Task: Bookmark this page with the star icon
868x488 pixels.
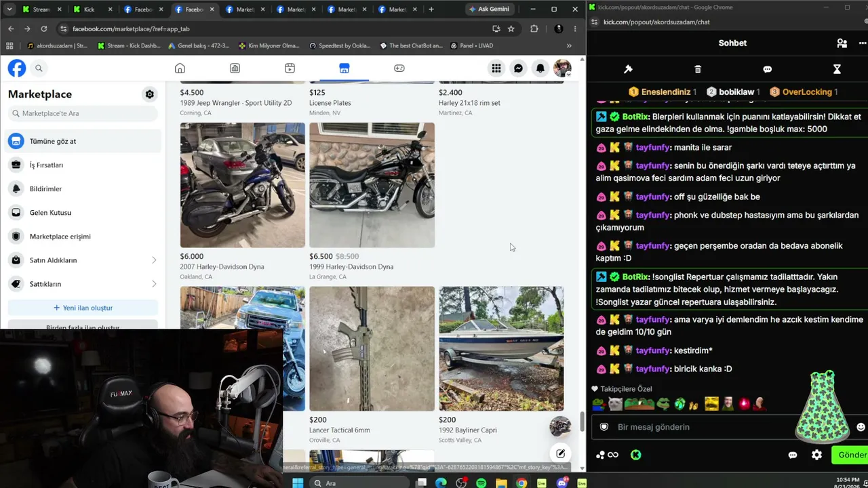Action: click(511, 28)
